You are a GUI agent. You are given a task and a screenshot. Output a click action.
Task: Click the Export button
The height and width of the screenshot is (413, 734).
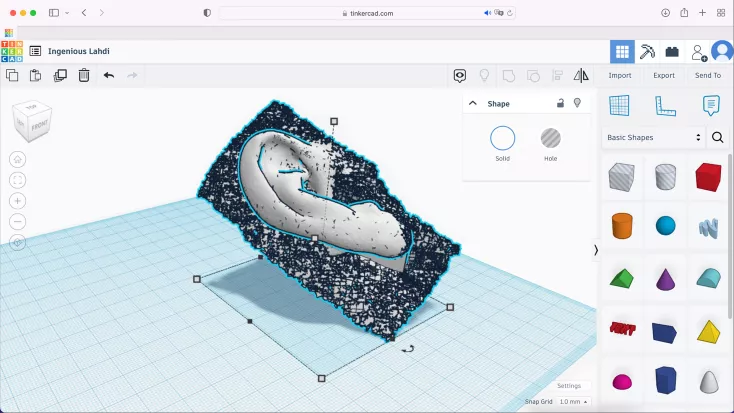coord(664,75)
